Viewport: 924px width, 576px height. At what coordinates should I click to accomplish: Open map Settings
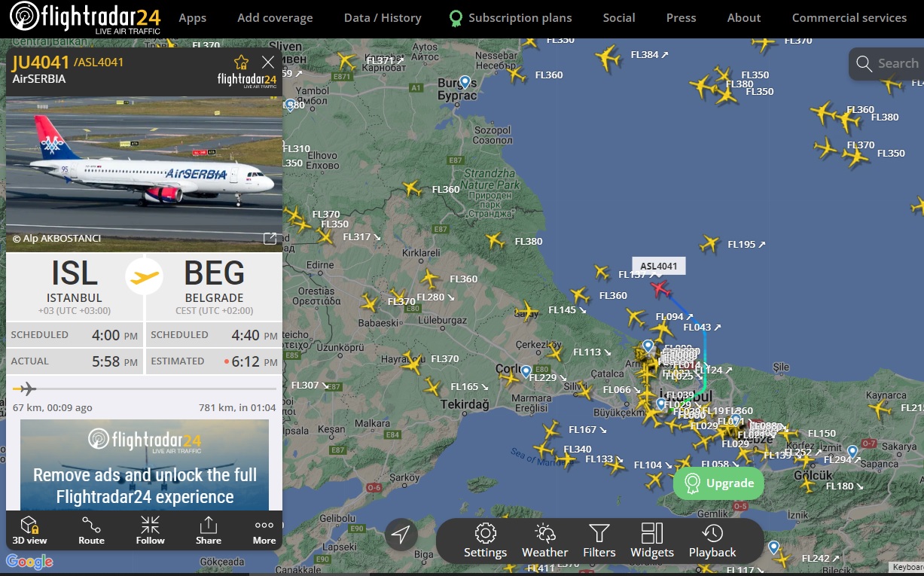pyautogui.click(x=485, y=541)
